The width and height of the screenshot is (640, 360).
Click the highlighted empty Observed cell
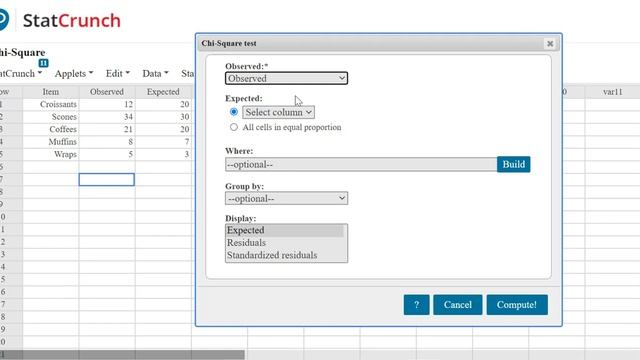pyautogui.click(x=107, y=180)
